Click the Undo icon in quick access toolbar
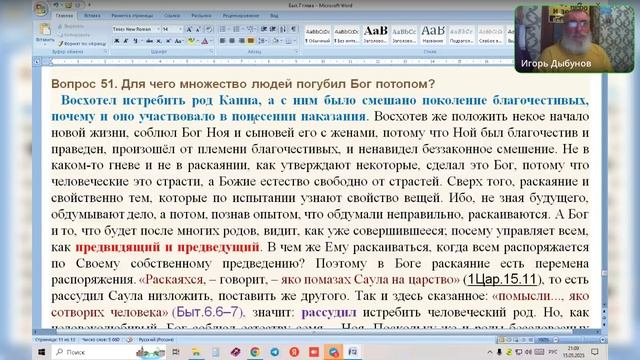 [56, 5]
